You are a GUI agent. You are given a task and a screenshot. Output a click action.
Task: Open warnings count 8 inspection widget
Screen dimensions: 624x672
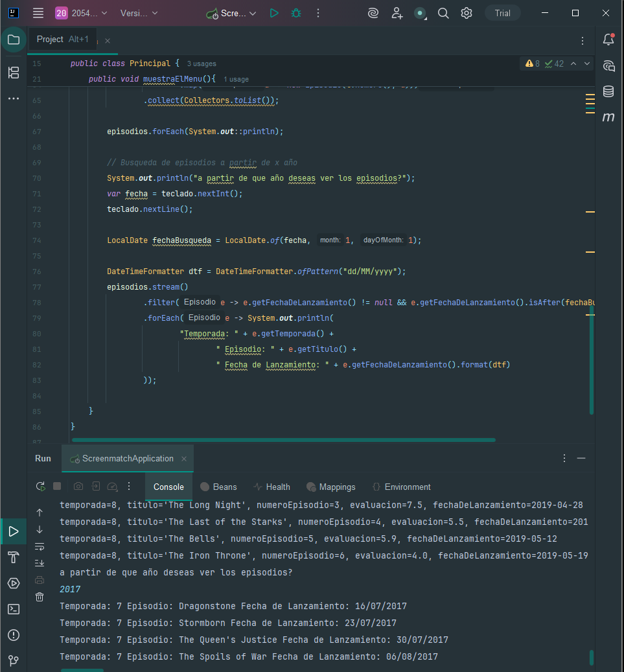(532, 64)
